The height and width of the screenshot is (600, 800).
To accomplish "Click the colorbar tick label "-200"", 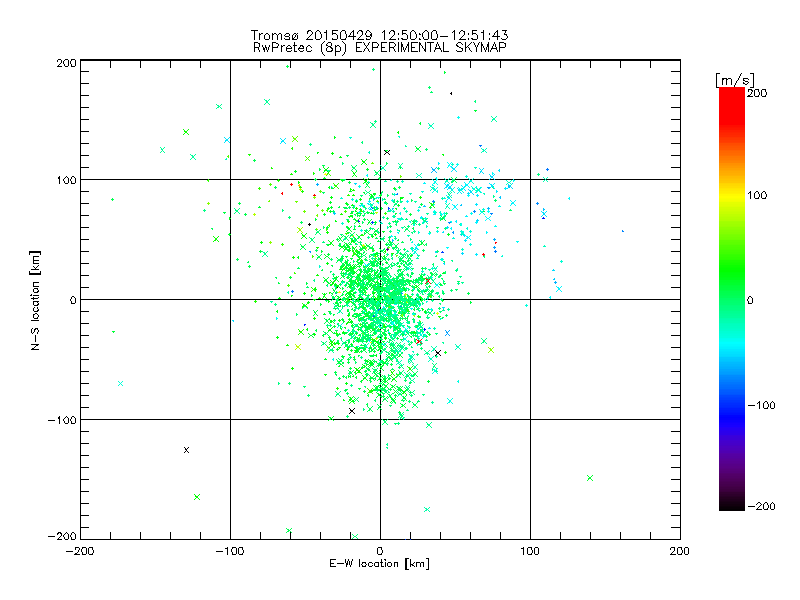I will click(x=761, y=506).
